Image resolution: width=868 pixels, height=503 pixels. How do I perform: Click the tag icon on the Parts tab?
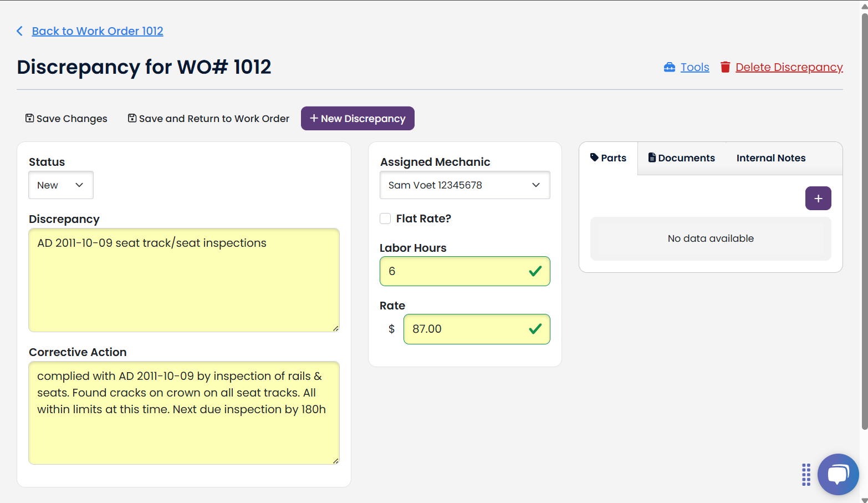click(595, 157)
